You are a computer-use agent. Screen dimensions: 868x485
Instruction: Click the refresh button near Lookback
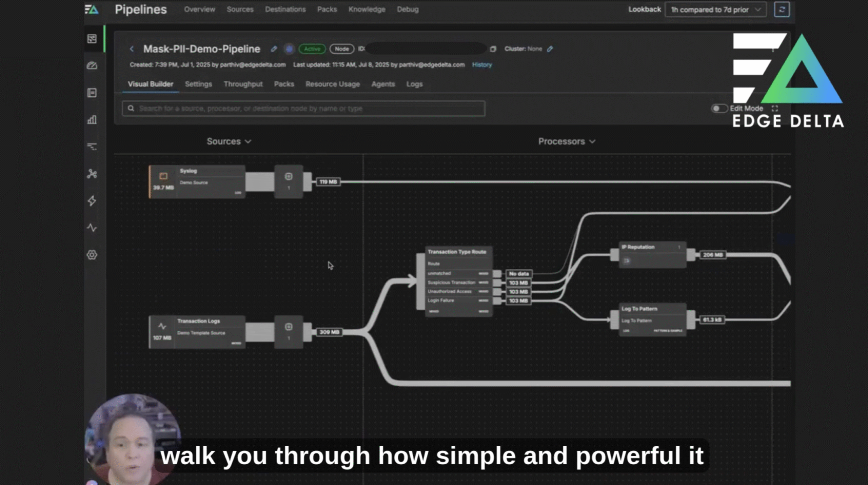(x=782, y=9)
